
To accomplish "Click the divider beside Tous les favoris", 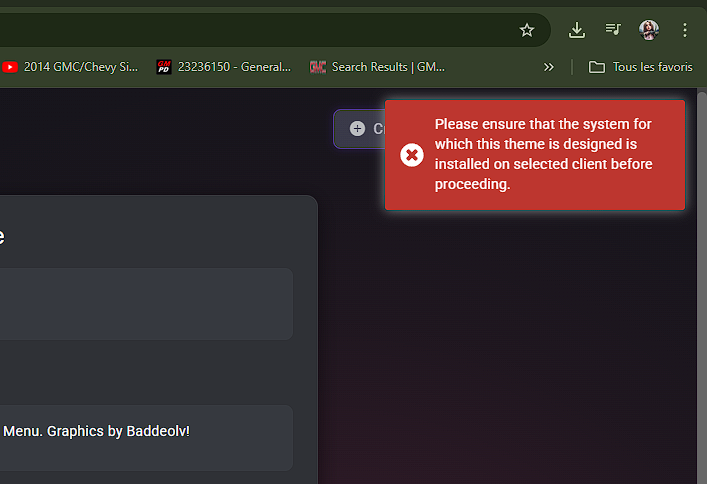I will (572, 67).
